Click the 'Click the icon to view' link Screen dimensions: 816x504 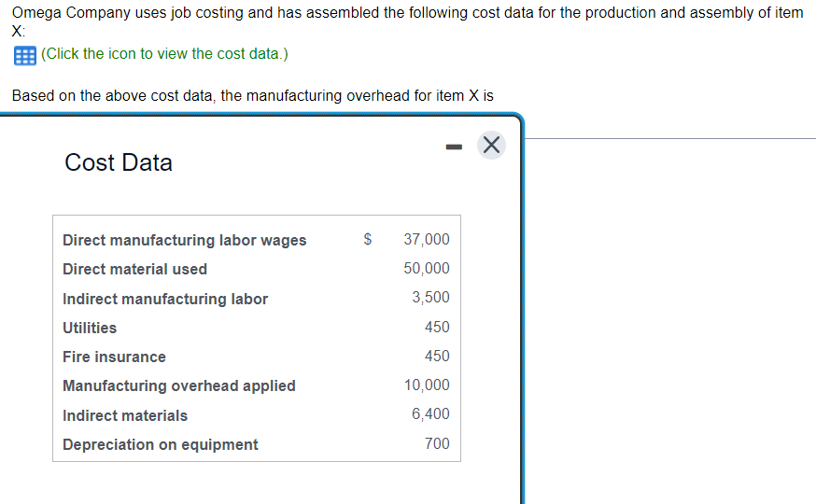(x=164, y=53)
